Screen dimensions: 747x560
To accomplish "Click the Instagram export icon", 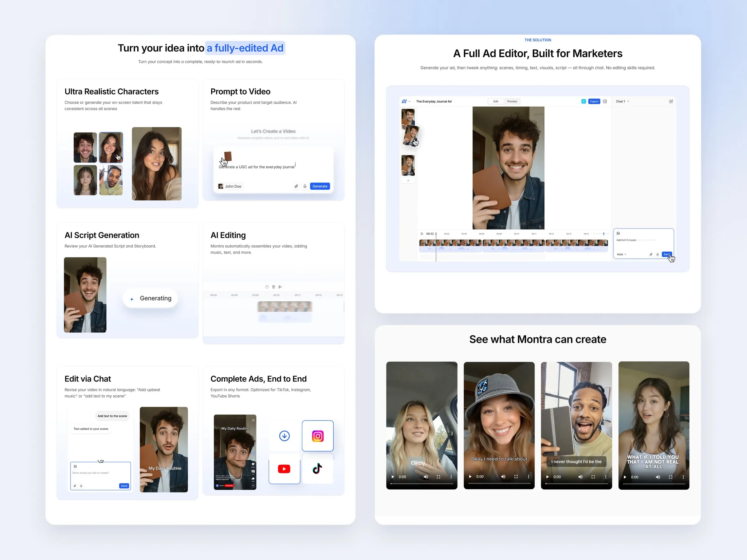I will point(317,436).
